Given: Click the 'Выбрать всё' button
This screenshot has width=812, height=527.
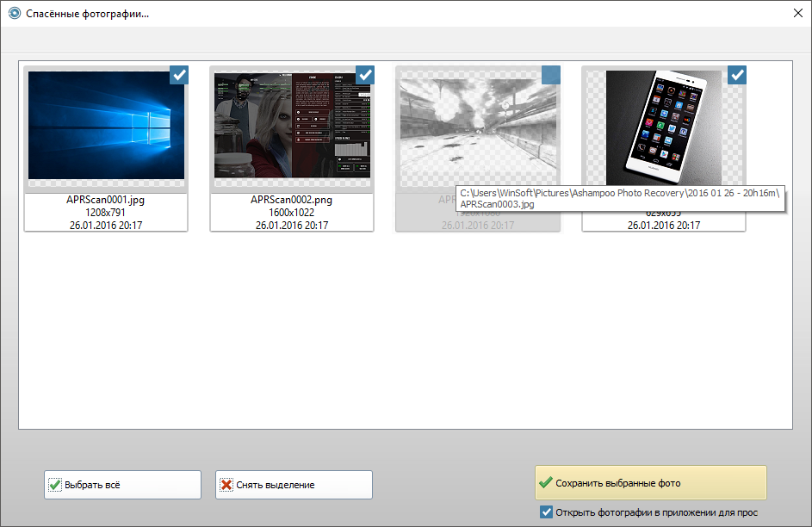Looking at the screenshot, I should [123, 485].
